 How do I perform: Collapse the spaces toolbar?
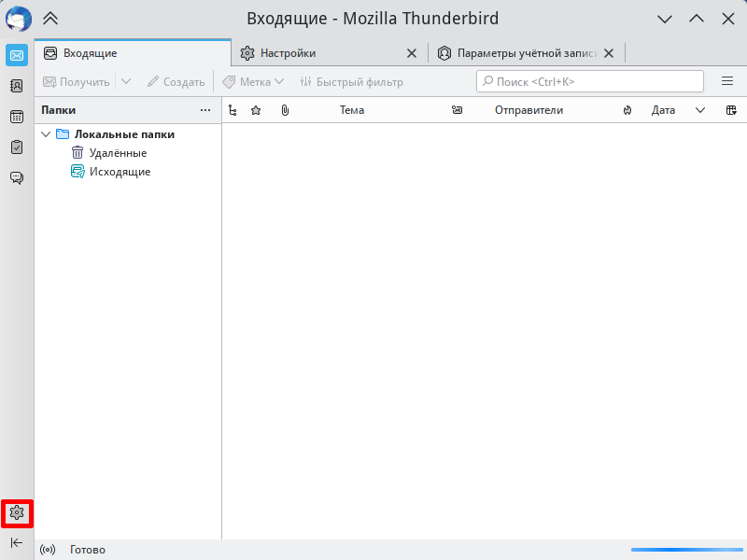(17, 542)
